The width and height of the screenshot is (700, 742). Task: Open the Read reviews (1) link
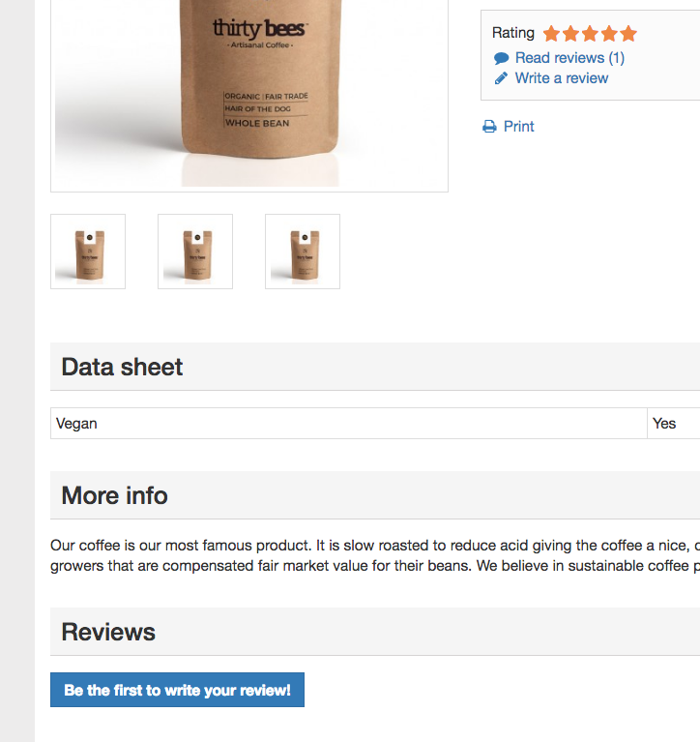point(569,58)
